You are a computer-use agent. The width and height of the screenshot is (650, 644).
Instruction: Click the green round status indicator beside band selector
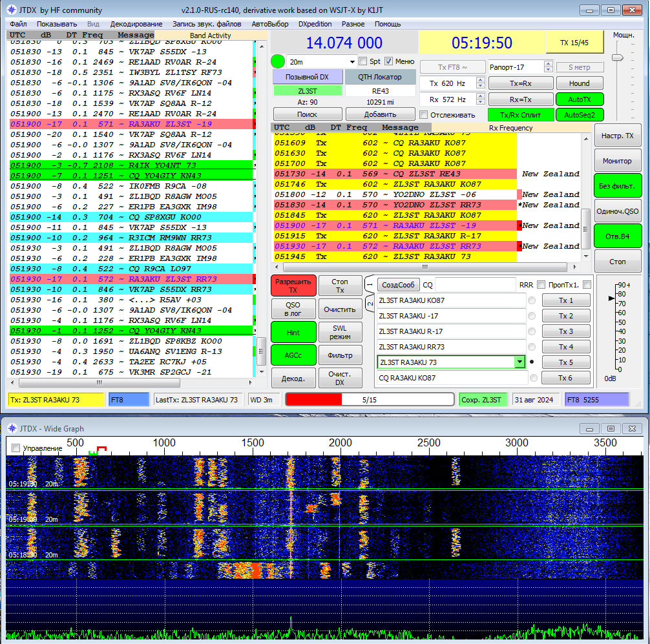tap(278, 61)
